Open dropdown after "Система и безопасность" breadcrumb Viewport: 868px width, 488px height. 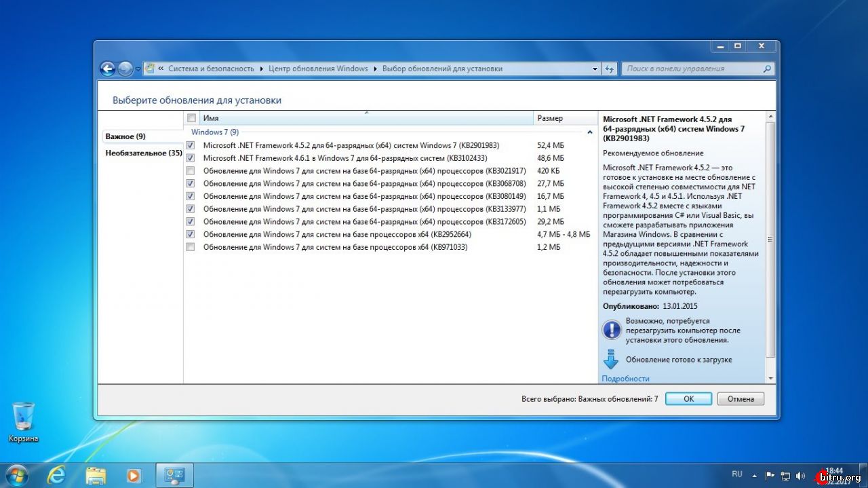(x=262, y=69)
